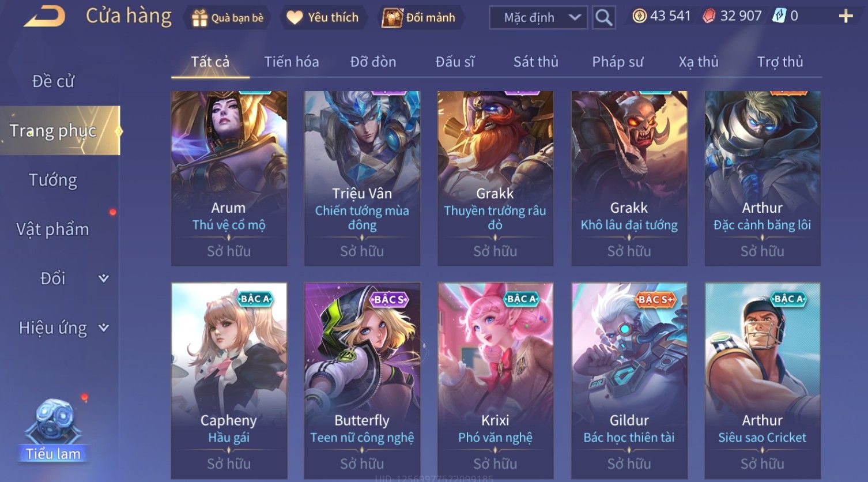Tap the gold coin balance icon

[639, 16]
